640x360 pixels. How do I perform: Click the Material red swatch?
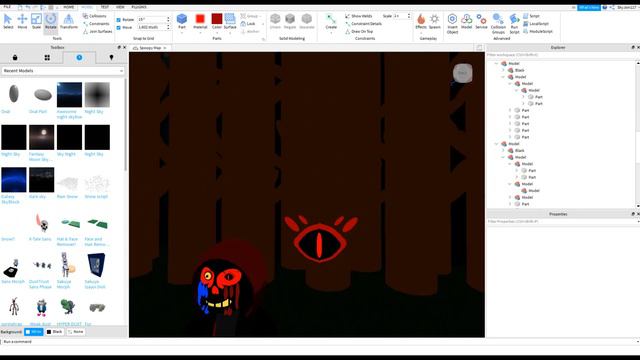tap(200, 19)
